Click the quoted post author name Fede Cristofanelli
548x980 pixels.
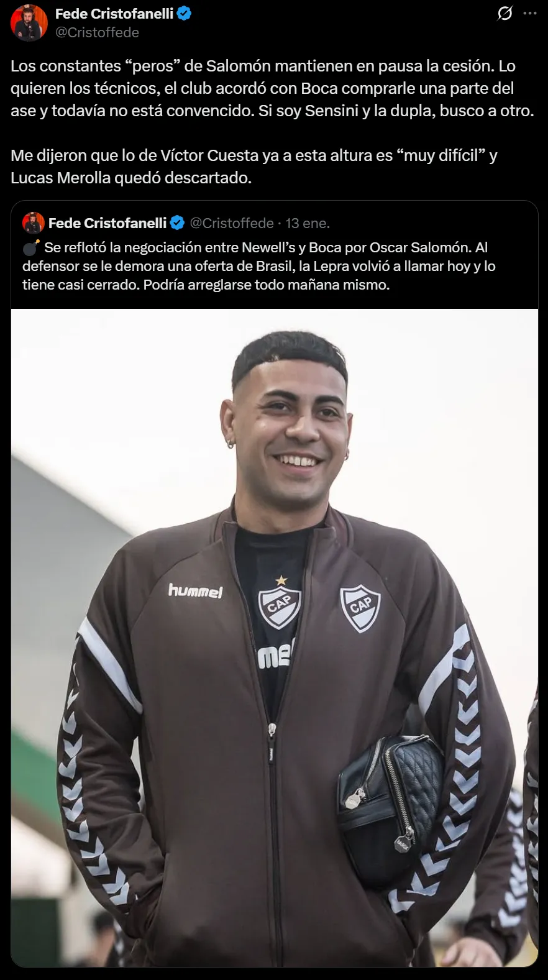coord(107,223)
